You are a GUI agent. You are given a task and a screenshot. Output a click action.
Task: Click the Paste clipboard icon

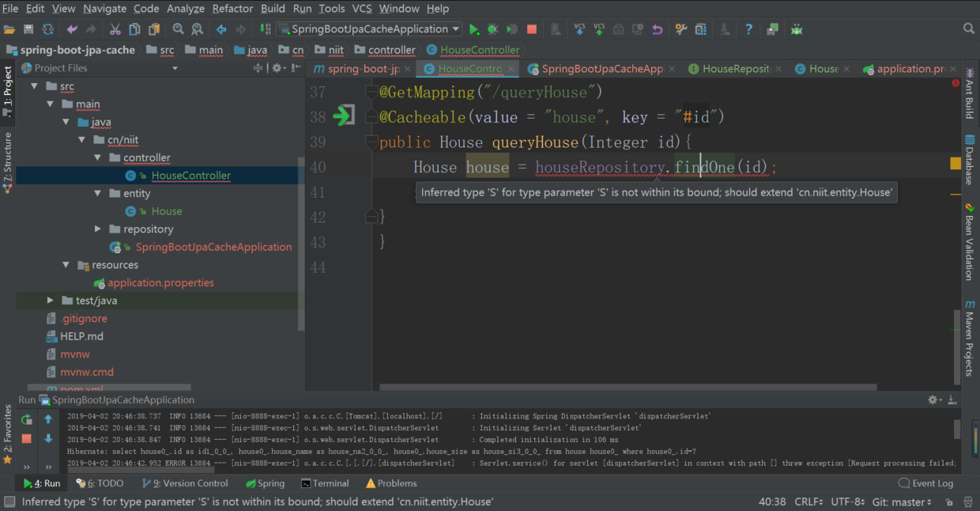pos(154,29)
